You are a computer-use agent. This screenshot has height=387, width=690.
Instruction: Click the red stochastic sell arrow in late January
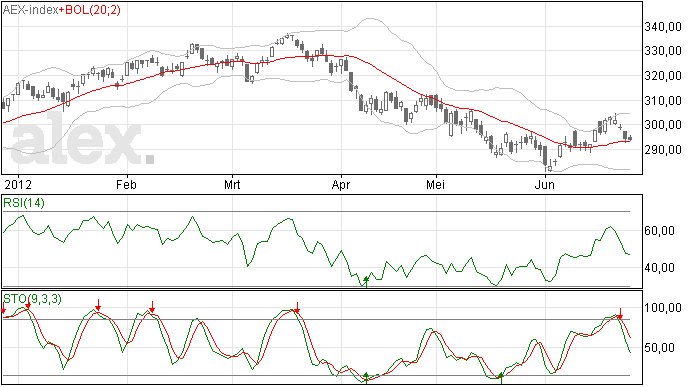[98, 305]
